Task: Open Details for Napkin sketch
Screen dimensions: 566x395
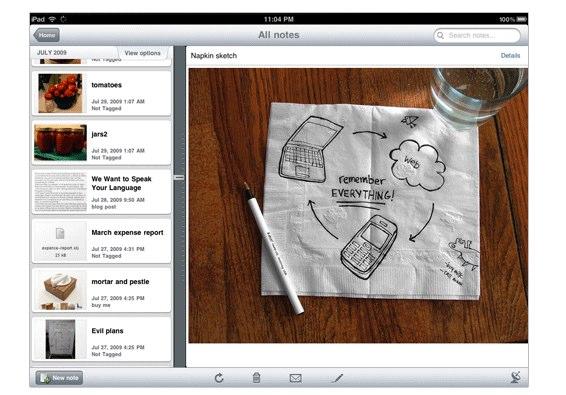Action: click(x=510, y=56)
